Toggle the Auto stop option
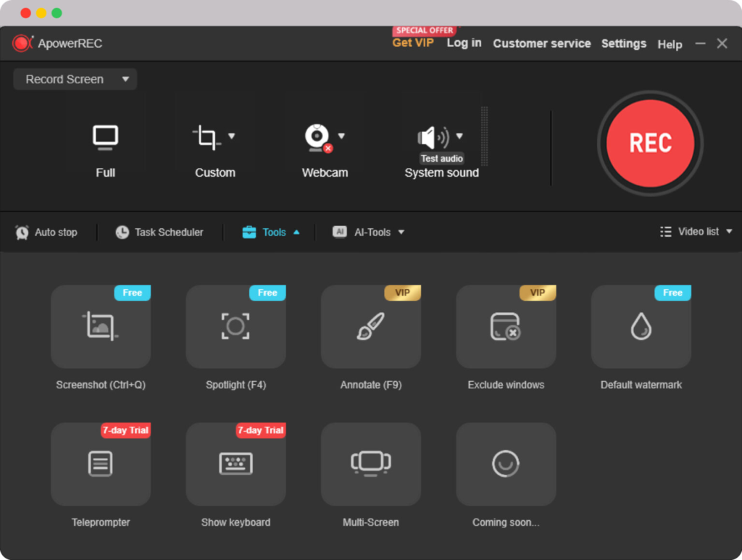Image resolution: width=742 pixels, height=560 pixels. 46,233
